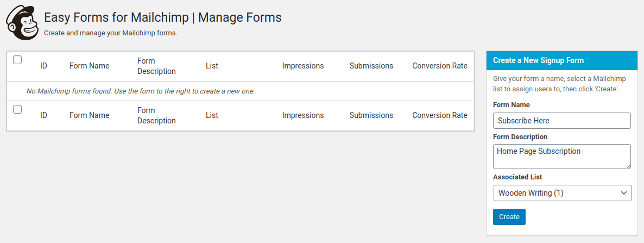The height and width of the screenshot is (243, 644).
Task: Click the Create button
Action: coord(509,217)
